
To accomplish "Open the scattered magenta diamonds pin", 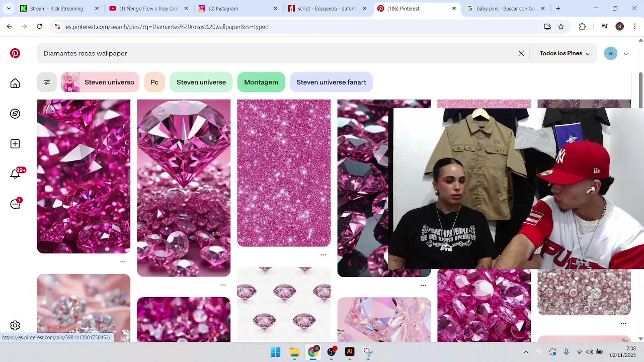I will pos(84,176).
